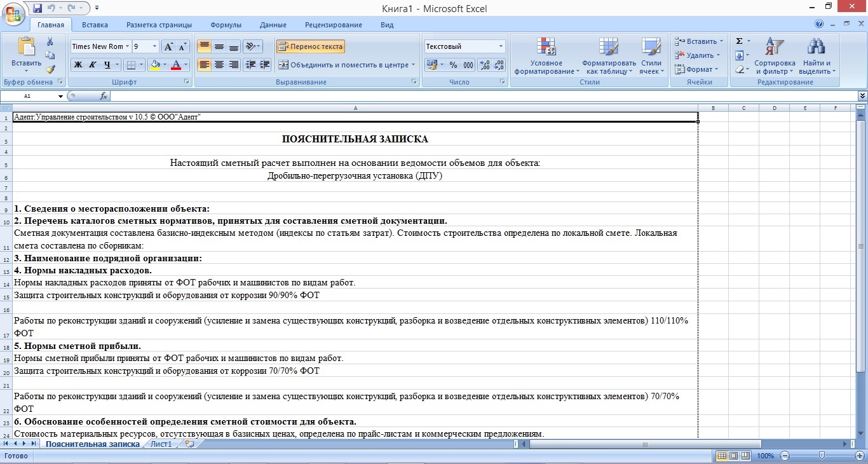Open the text orientation tool
This screenshot has height=464, width=868.
pyautogui.click(x=252, y=46)
